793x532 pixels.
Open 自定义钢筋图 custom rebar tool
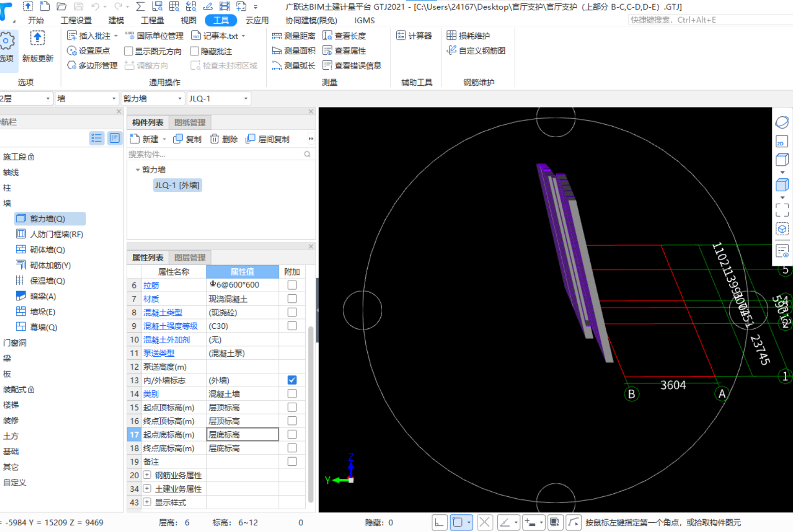coord(476,51)
